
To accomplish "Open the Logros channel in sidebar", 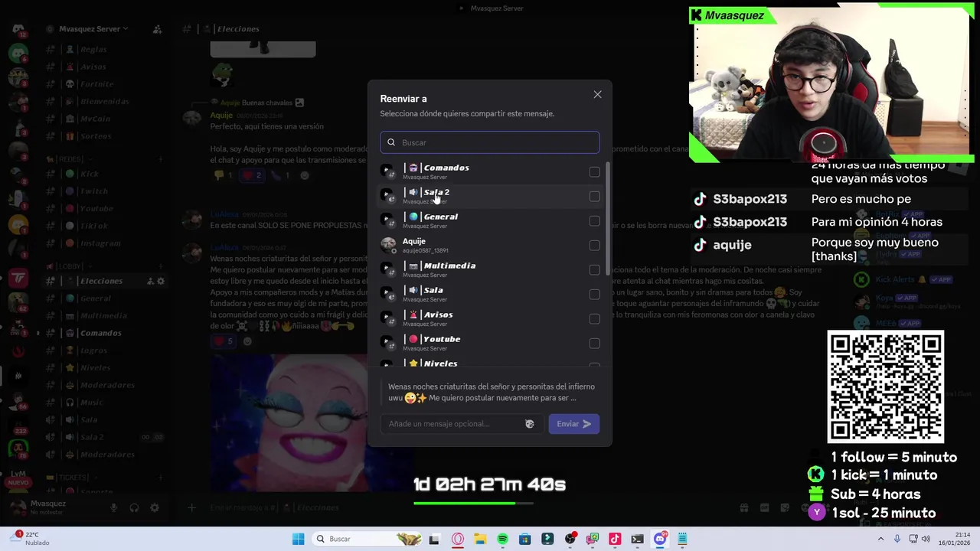I will point(103,350).
